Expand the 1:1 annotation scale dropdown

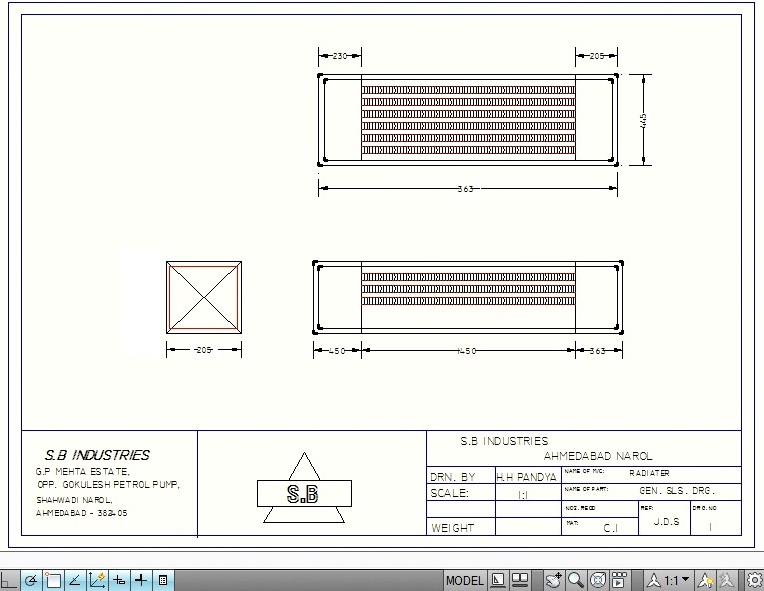(x=685, y=580)
